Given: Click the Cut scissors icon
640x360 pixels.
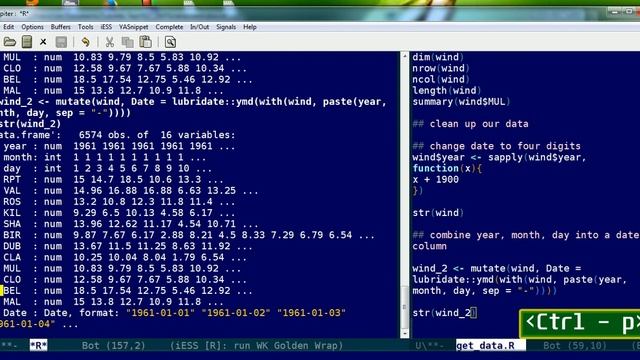Looking at the screenshot, I should coord(109,42).
